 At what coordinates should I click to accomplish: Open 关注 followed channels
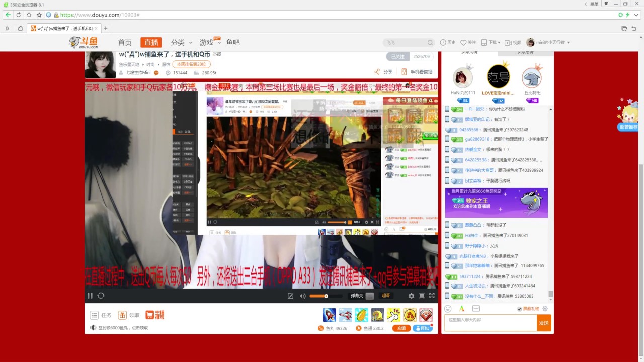pos(468,43)
